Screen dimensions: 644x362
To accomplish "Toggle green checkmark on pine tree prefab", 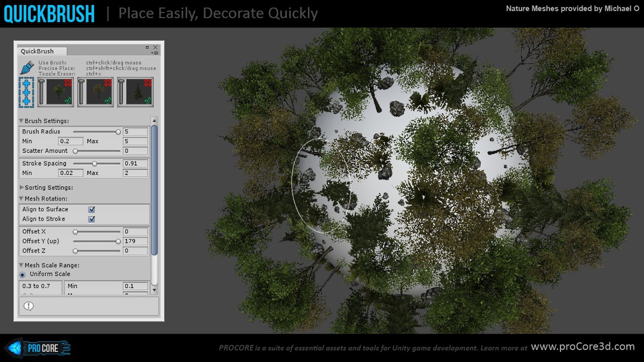I will [148, 101].
